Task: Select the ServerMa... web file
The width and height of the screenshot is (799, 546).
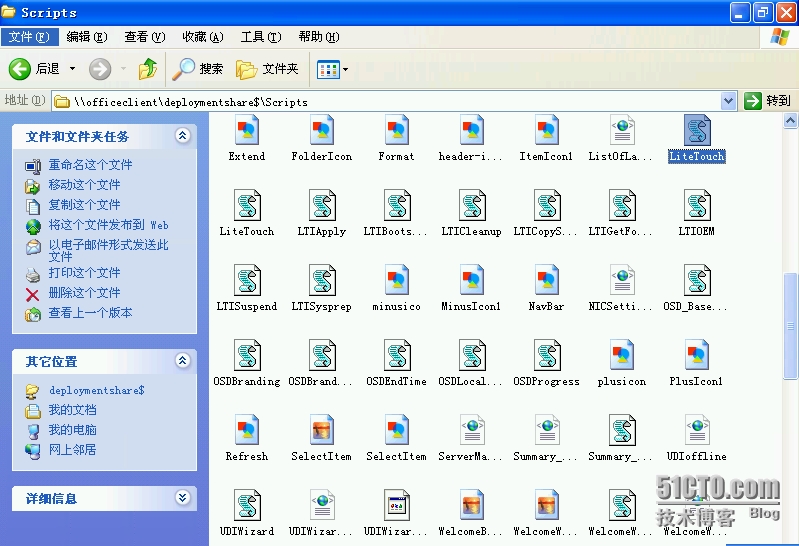Action: [471, 437]
